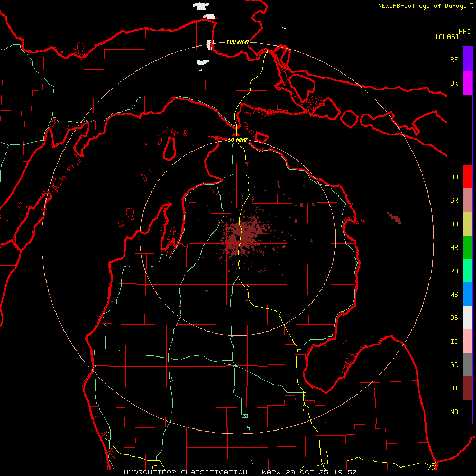Screen dimensions: 476x476
Task: Click the WS legend label
Action: [x=454, y=295]
